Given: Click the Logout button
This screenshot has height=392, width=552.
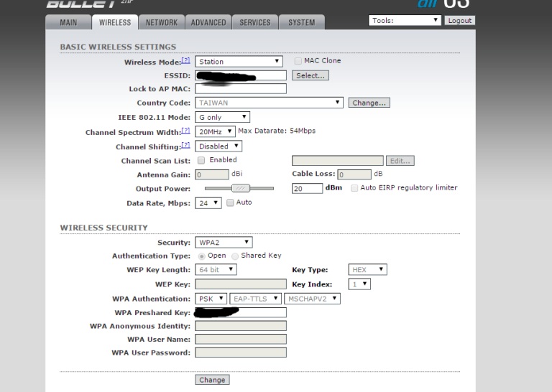Looking at the screenshot, I should [x=460, y=20].
